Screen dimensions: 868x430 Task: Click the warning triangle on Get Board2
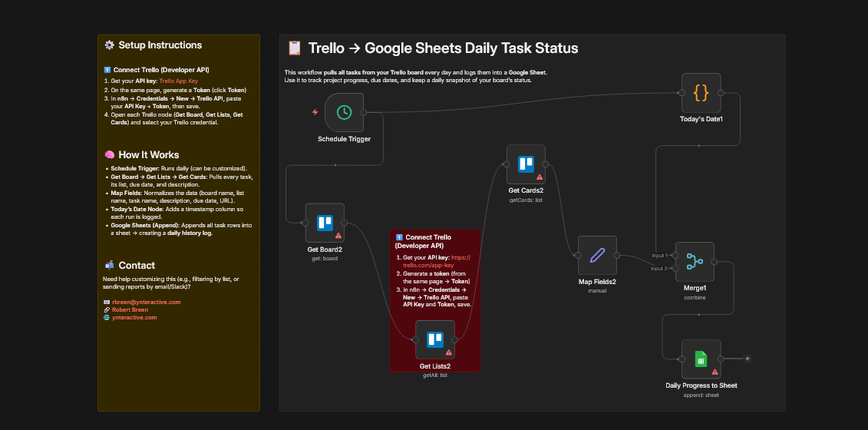point(338,236)
